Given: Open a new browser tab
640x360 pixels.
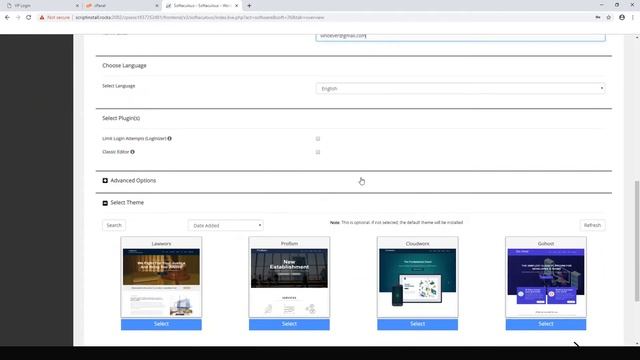Looking at the screenshot, I should [x=249, y=6].
